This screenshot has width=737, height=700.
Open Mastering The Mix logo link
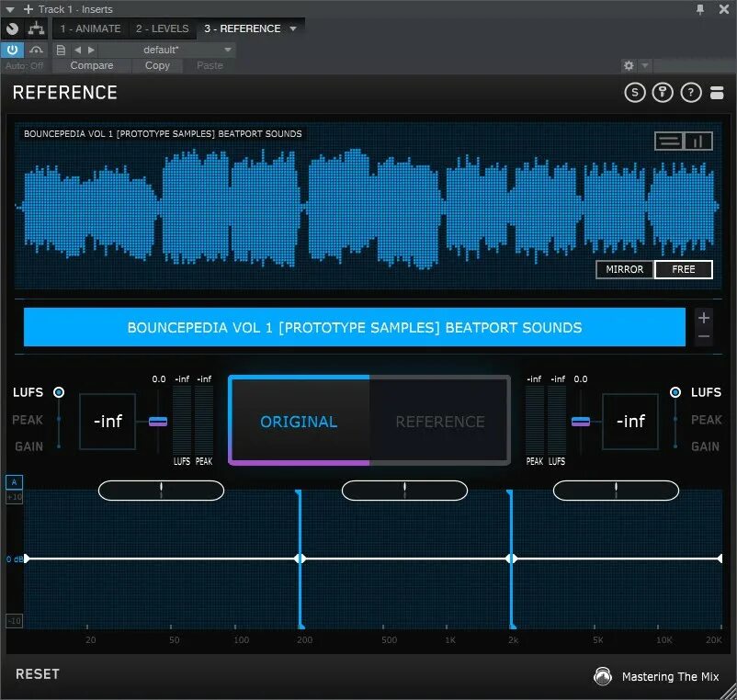(x=656, y=676)
